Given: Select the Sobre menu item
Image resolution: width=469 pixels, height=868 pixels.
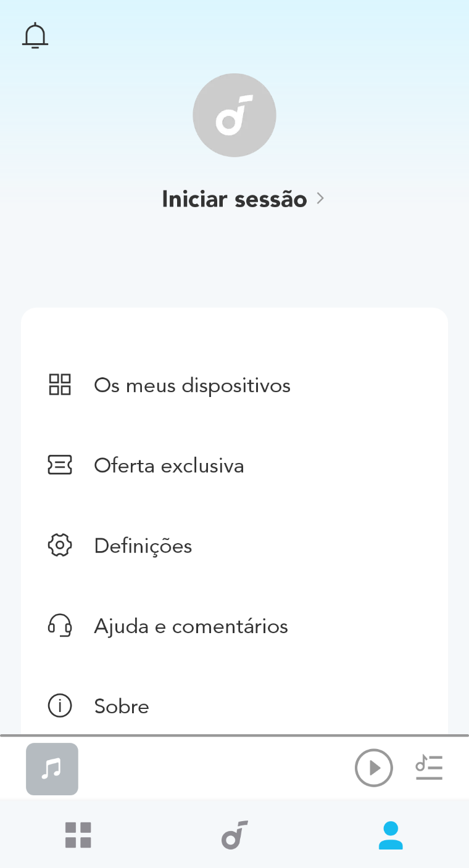Looking at the screenshot, I should (x=122, y=706).
